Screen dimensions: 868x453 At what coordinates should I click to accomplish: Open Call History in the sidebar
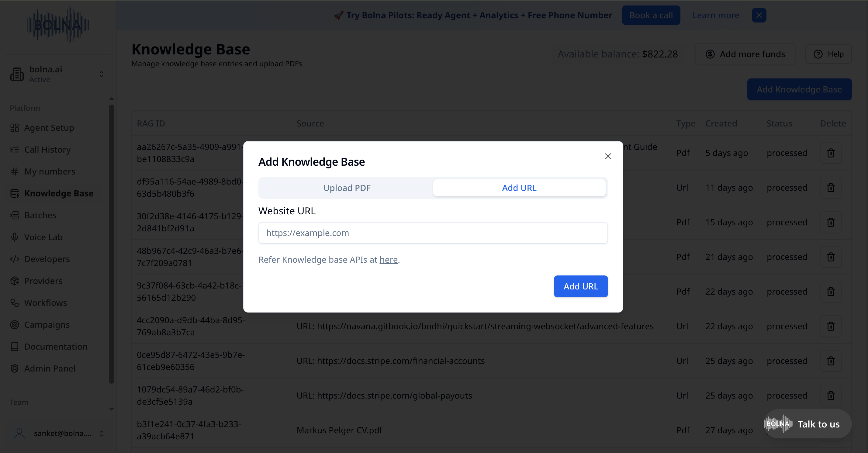(47, 149)
